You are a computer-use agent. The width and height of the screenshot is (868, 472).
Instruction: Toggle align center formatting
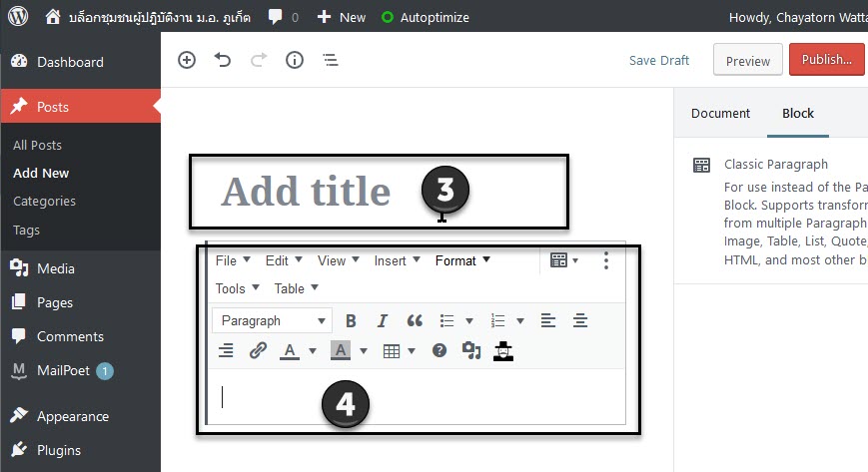pos(580,321)
